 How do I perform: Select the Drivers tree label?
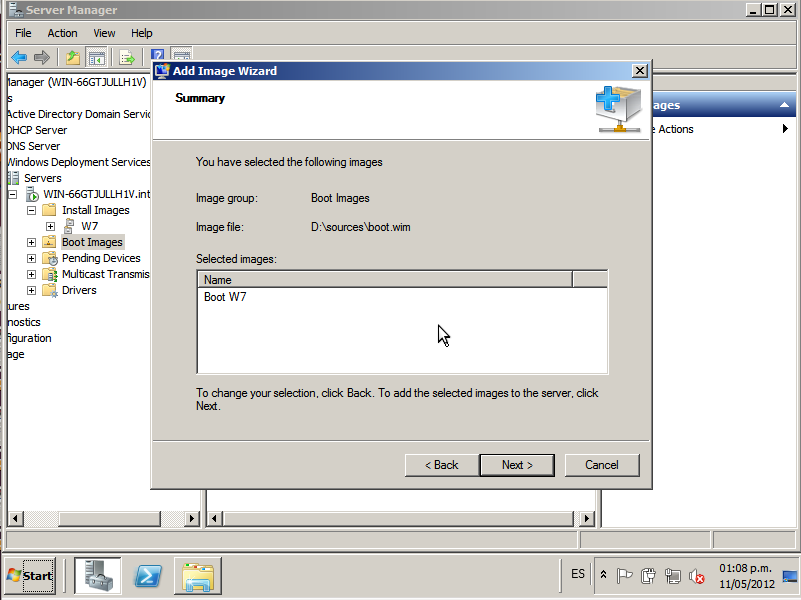click(79, 290)
